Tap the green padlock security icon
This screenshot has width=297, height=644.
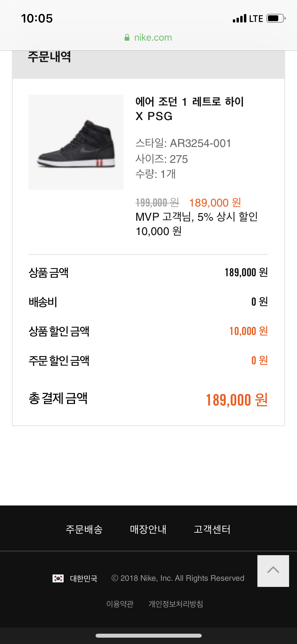point(127,38)
